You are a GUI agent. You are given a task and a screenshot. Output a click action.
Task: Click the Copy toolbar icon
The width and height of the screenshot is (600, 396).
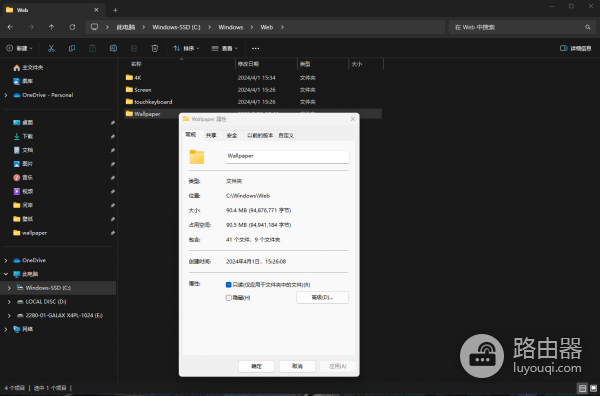click(x=72, y=48)
